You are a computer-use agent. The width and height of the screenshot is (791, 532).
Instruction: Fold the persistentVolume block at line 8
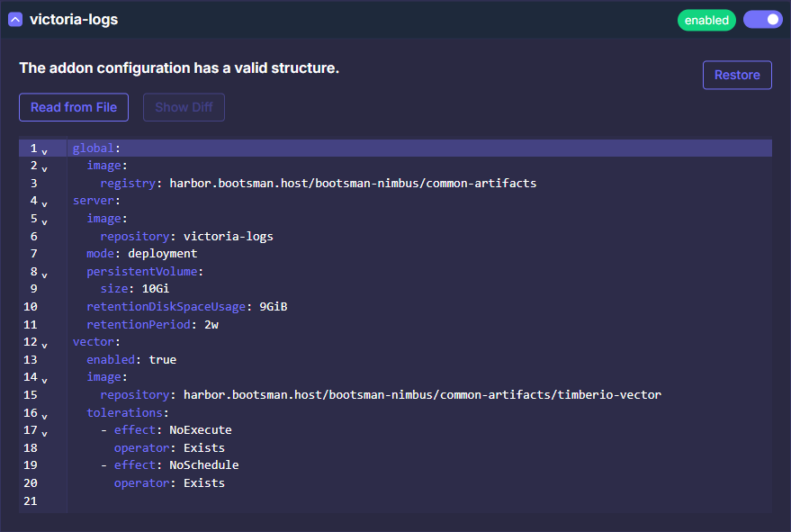44,274
